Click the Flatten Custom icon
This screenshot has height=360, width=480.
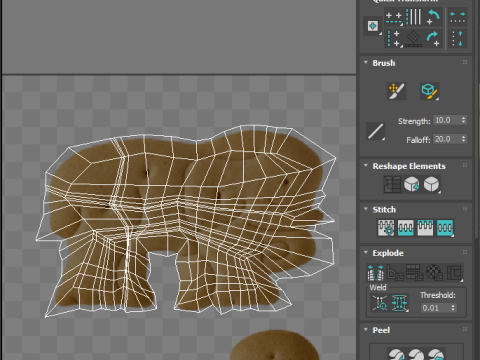coord(455,272)
